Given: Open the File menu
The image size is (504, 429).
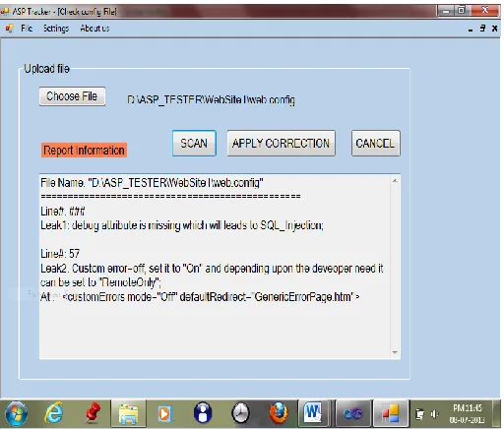Looking at the screenshot, I should 27,29.
